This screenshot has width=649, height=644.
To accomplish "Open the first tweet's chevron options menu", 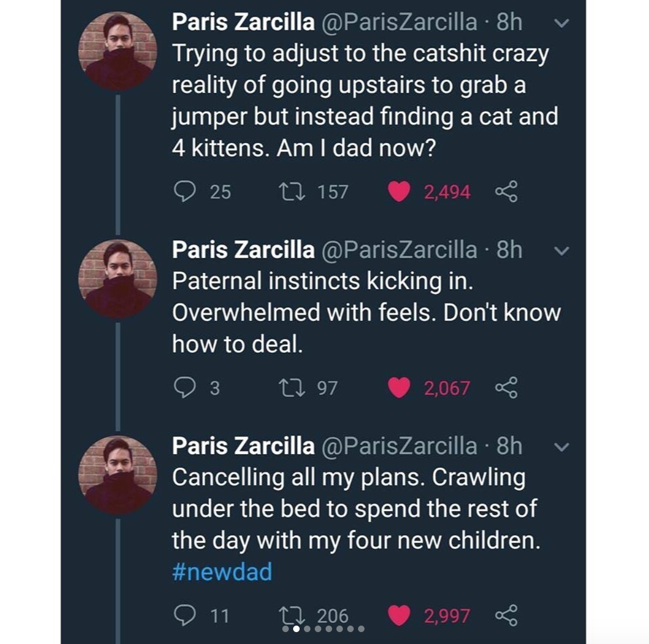I will pyautogui.click(x=562, y=23).
